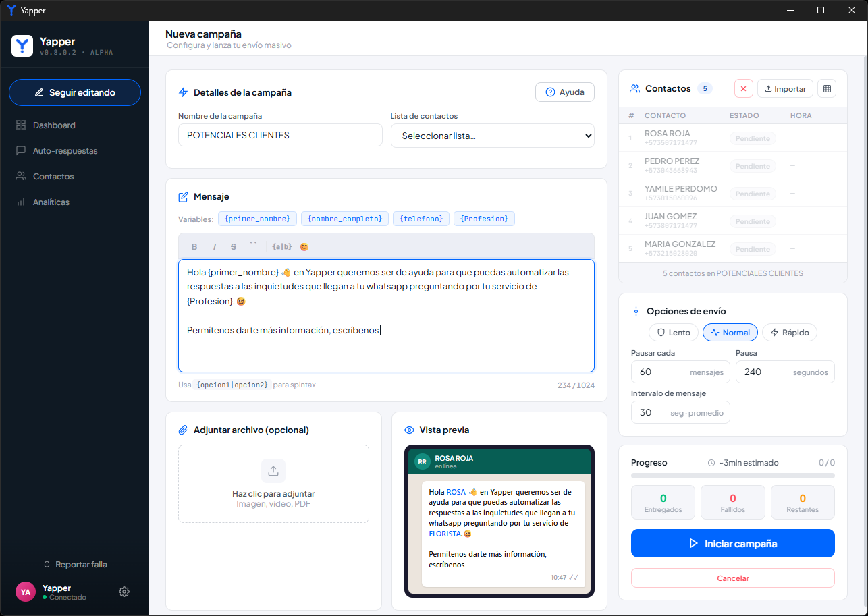Select the JUAN GOMEZ contact row

click(733, 221)
